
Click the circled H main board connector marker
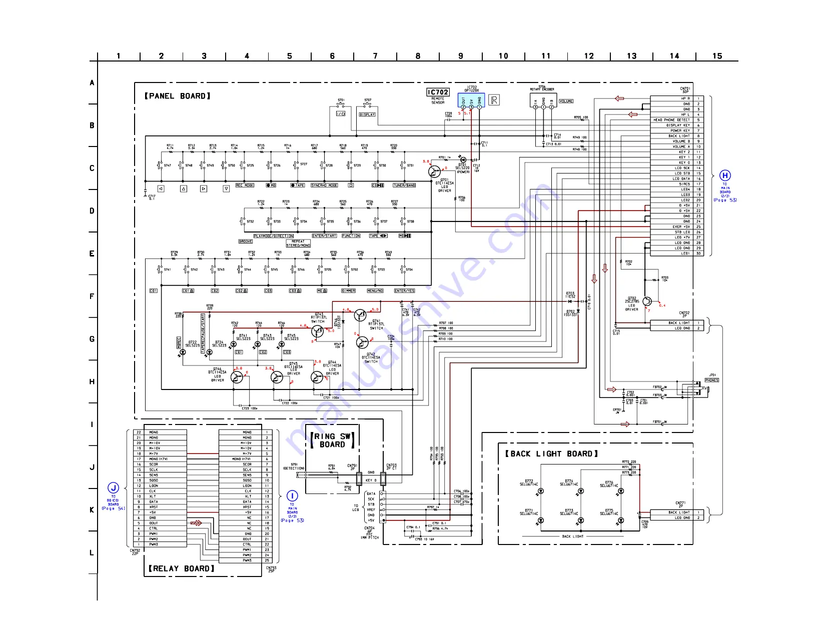pyautogui.click(x=725, y=175)
